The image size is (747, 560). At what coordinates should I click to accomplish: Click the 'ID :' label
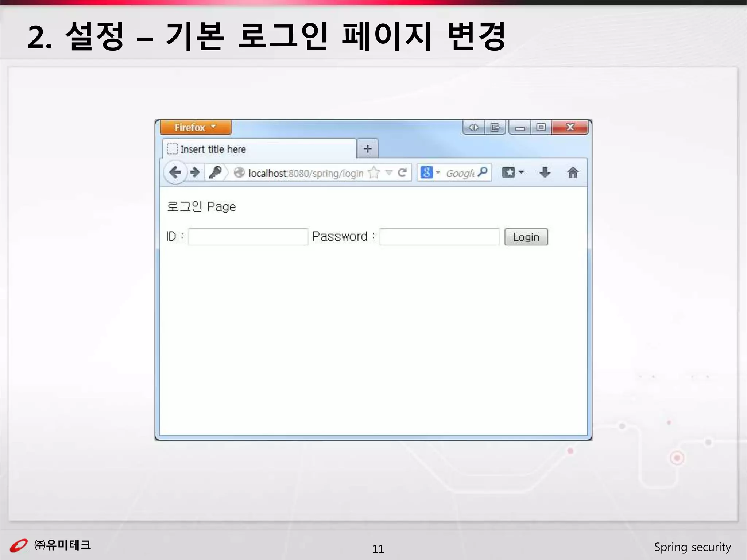175,236
